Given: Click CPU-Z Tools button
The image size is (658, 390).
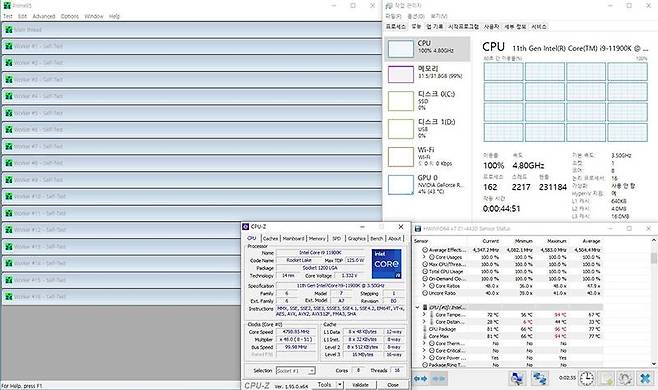Looking at the screenshot, I should click(324, 385).
